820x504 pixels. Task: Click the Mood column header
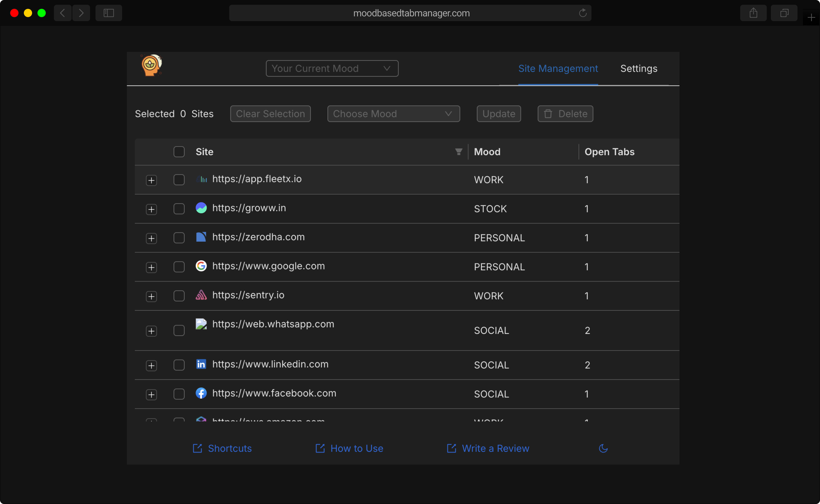click(487, 152)
